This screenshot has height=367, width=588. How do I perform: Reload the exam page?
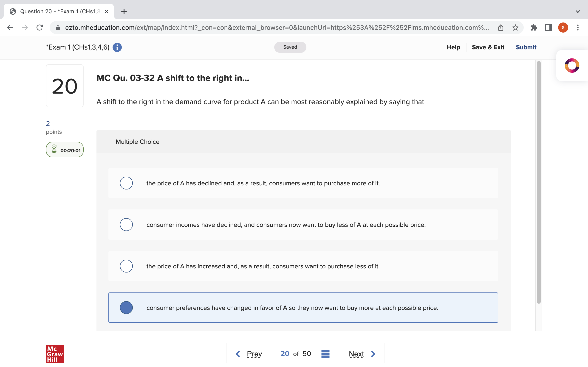40,28
